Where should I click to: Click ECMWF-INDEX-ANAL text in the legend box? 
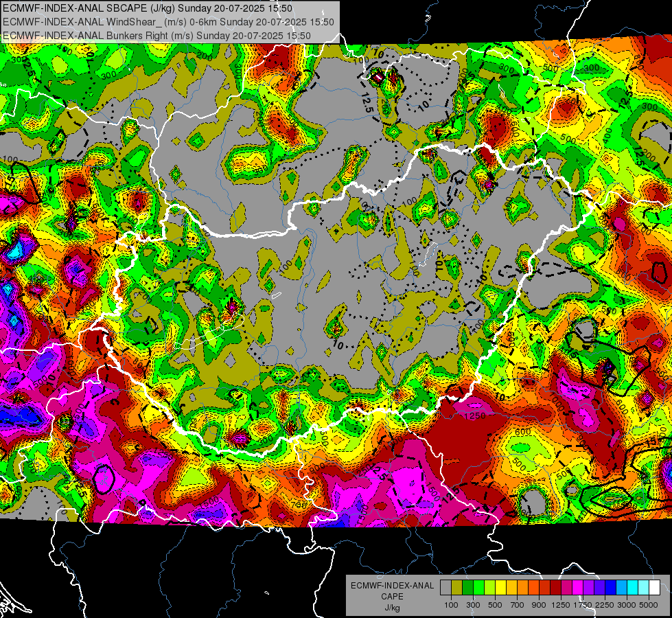pyautogui.click(x=393, y=586)
